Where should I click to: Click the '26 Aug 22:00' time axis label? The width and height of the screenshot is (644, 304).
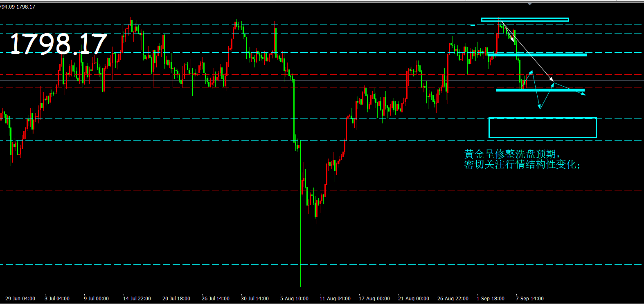tap(453, 299)
